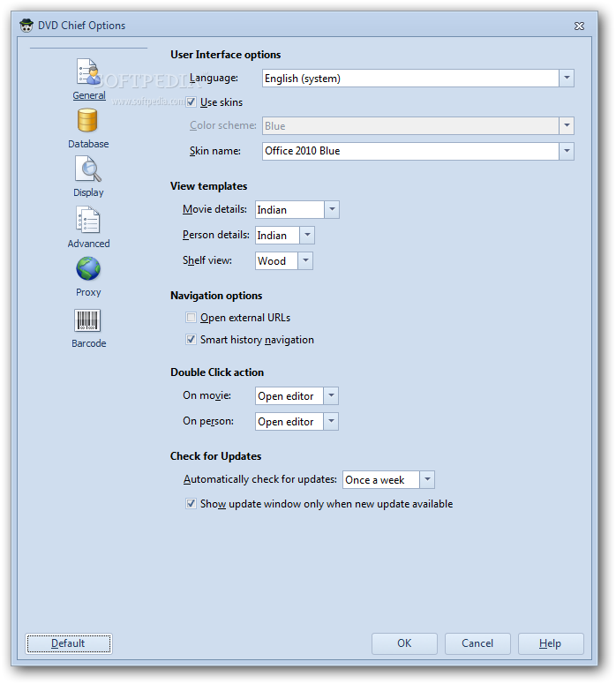
Task: Open Automatically check for updates dropdown
Action: pos(427,479)
